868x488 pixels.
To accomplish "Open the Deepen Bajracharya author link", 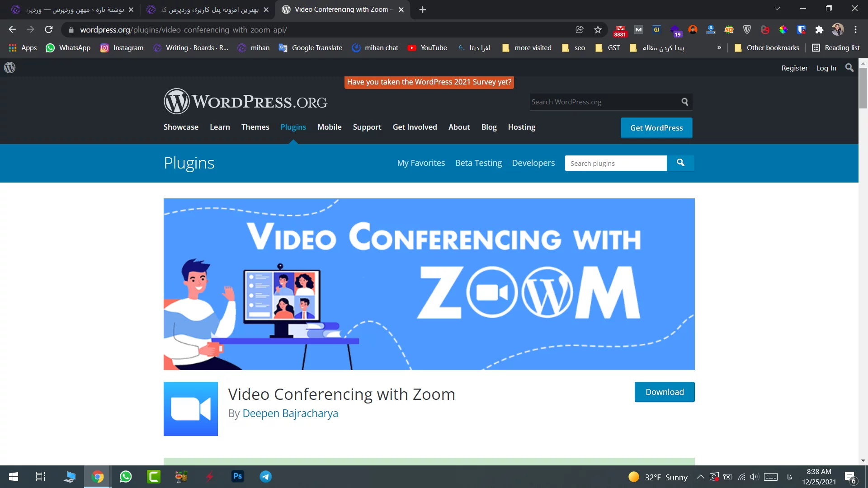I will click(x=290, y=413).
